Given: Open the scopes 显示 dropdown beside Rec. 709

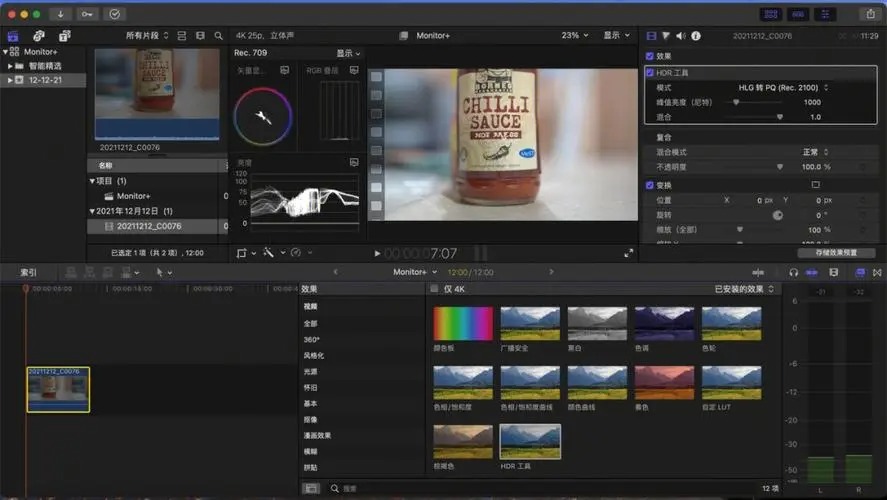Looking at the screenshot, I should [348, 53].
